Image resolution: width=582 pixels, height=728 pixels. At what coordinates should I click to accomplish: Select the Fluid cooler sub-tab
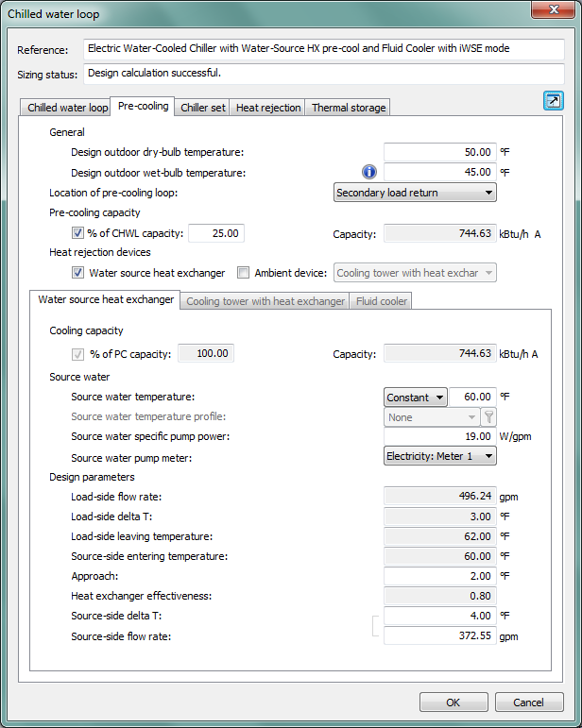380,301
